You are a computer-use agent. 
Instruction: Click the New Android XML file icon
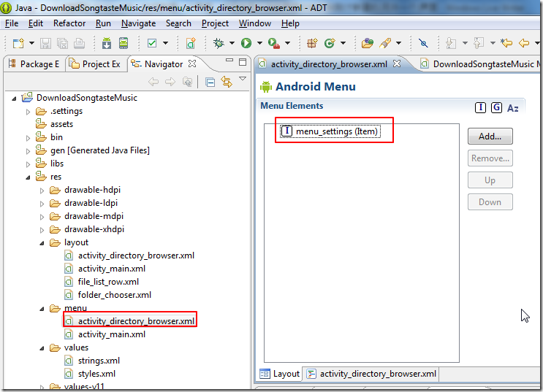click(191, 43)
